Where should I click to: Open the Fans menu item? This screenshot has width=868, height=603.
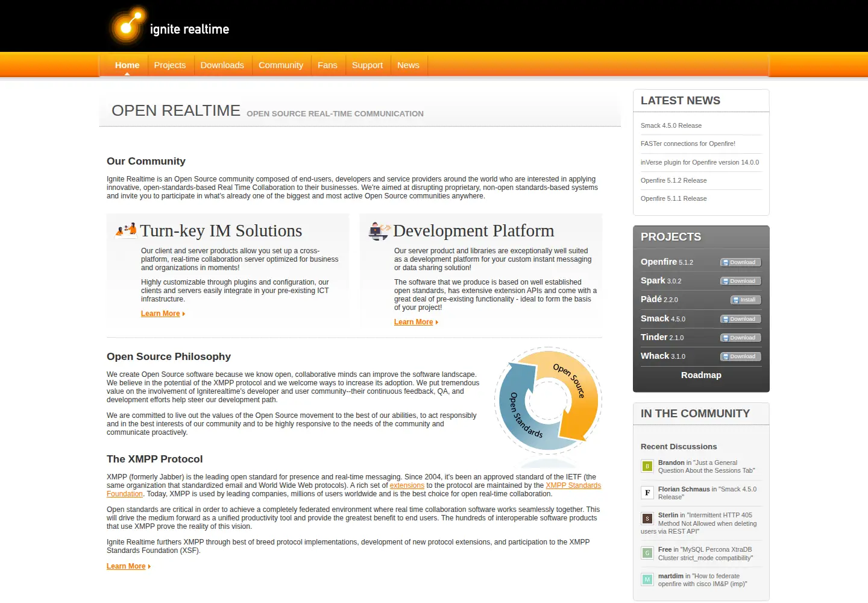(x=327, y=65)
